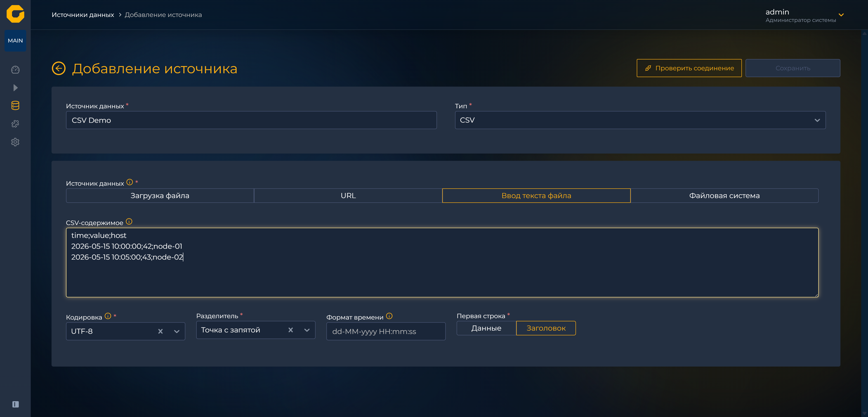Open the settings gear icon in sidebar
868x417 pixels.
pyautogui.click(x=15, y=142)
